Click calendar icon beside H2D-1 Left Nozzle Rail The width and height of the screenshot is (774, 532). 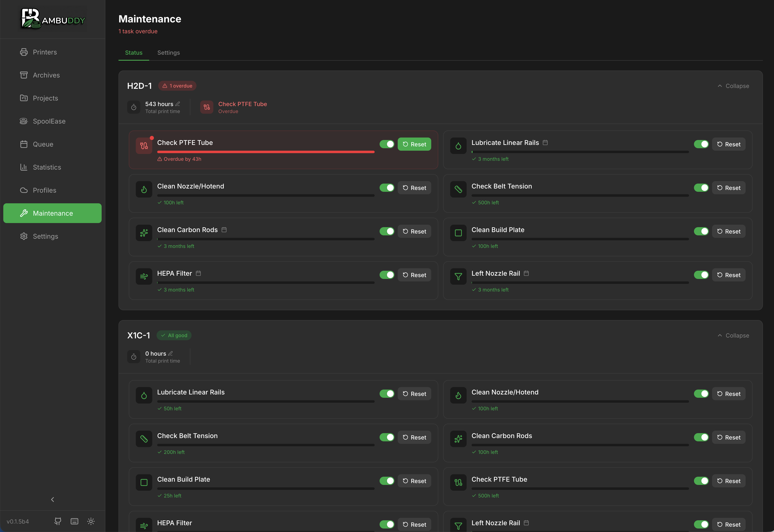[x=526, y=273]
